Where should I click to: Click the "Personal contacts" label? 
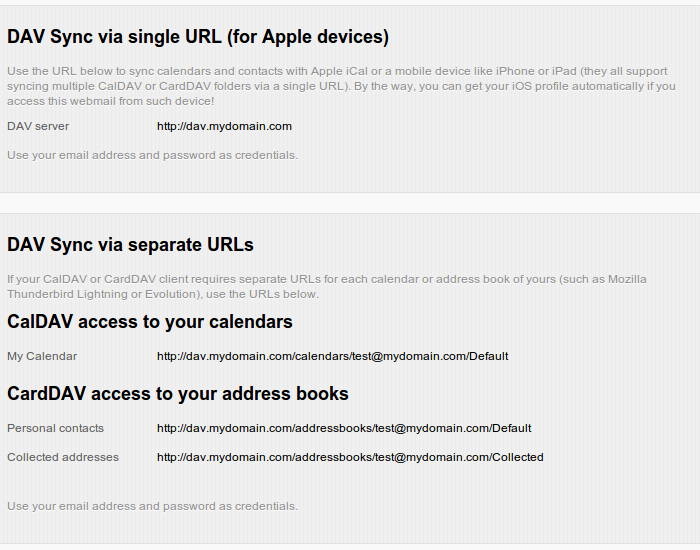click(55, 428)
